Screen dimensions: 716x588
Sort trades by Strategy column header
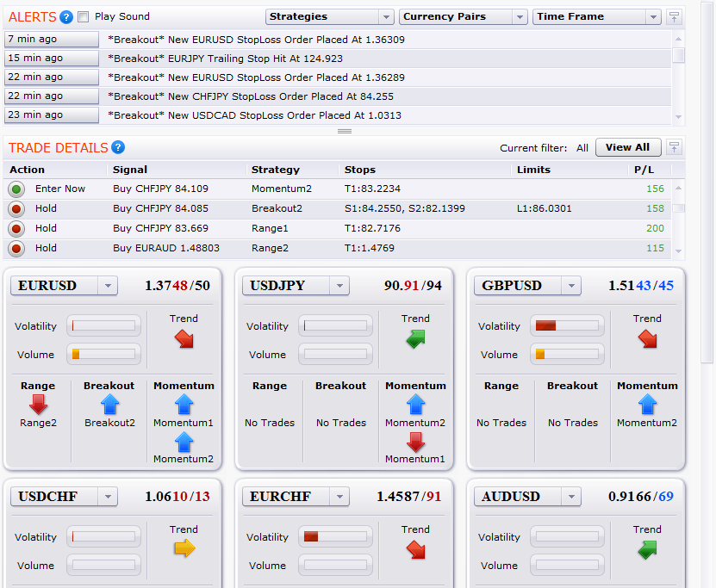tap(276, 170)
